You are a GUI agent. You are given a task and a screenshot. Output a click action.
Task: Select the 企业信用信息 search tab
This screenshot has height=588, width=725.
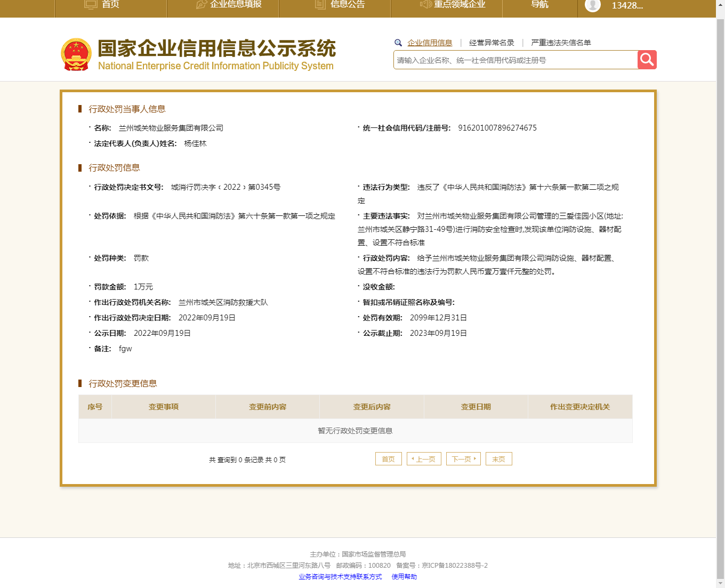click(x=430, y=43)
